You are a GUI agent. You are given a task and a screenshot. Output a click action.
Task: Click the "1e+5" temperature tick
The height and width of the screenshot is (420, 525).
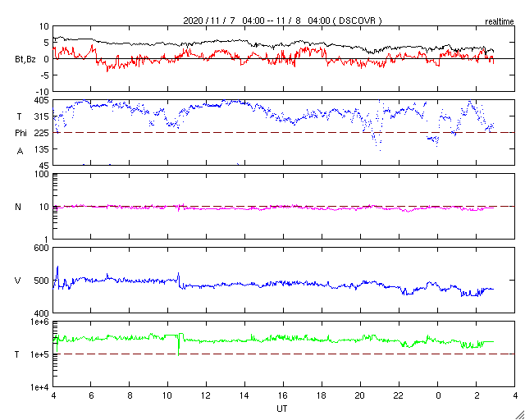click(x=39, y=354)
